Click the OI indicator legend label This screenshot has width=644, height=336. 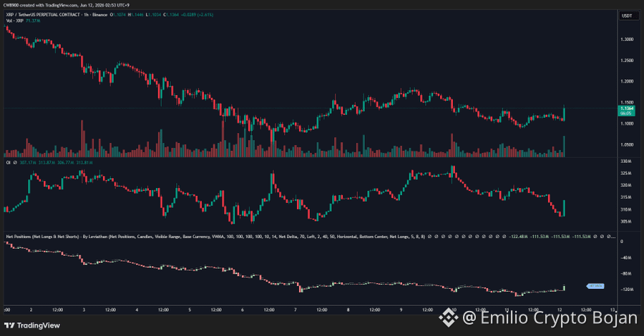click(x=8, y=163)
